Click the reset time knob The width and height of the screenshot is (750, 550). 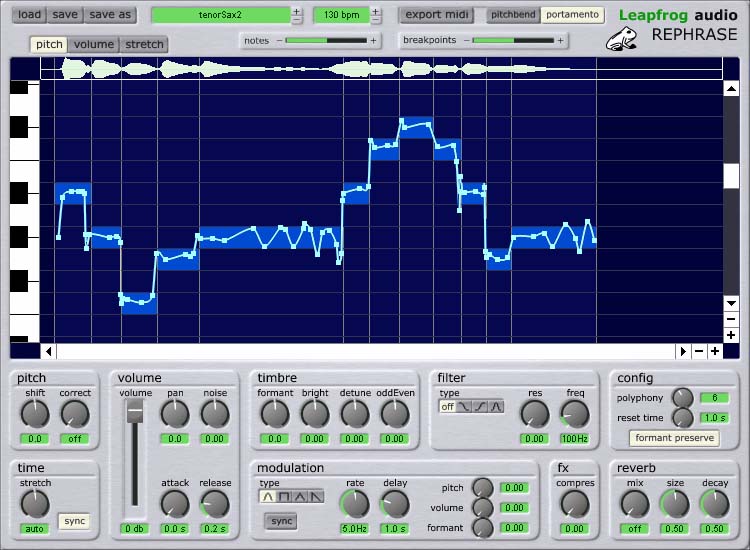[683, 418]
